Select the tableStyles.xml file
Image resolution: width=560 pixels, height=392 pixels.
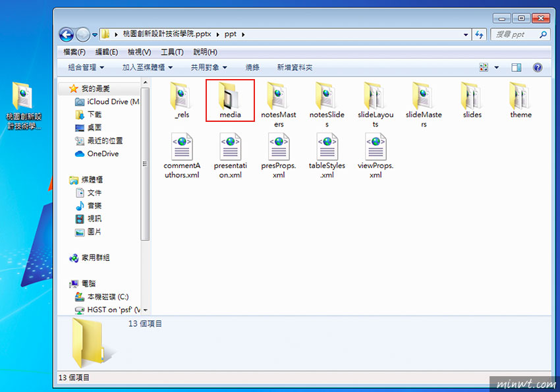(327, 155)
